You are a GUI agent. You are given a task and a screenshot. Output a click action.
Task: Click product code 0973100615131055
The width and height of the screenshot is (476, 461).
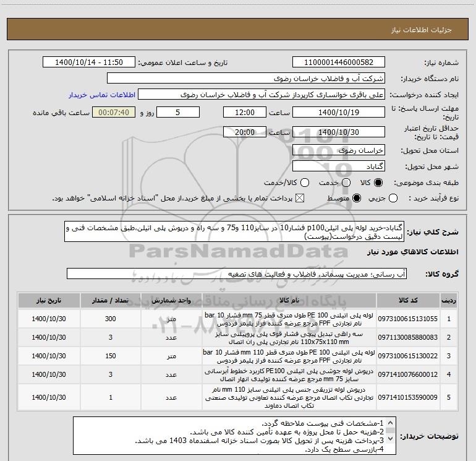coord(408,319)
